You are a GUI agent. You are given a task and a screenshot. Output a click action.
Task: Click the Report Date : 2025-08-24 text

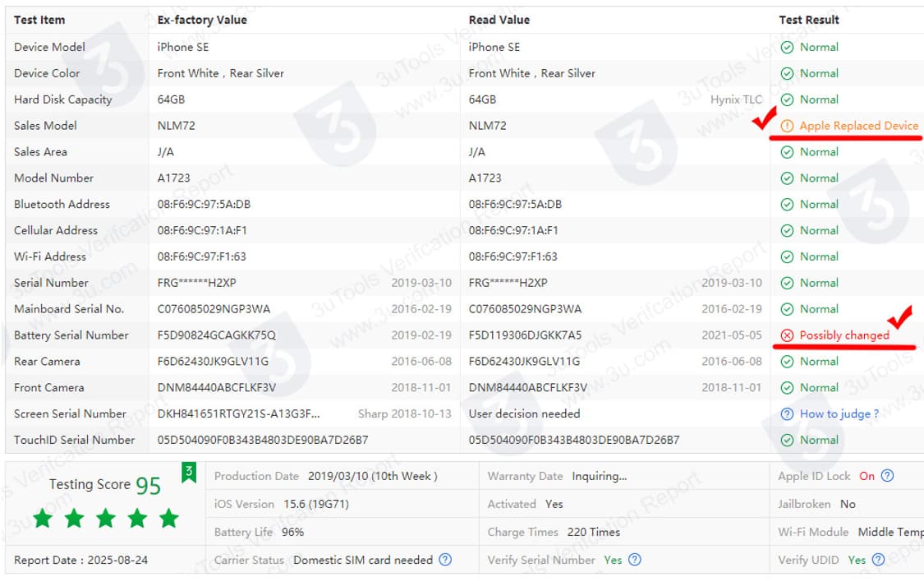coord(80,560)
